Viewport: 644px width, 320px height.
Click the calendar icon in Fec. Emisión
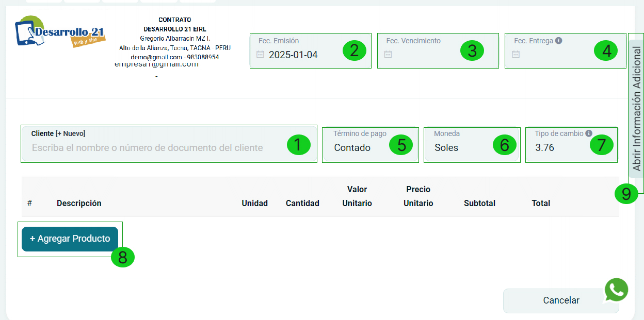coord(261,55)
